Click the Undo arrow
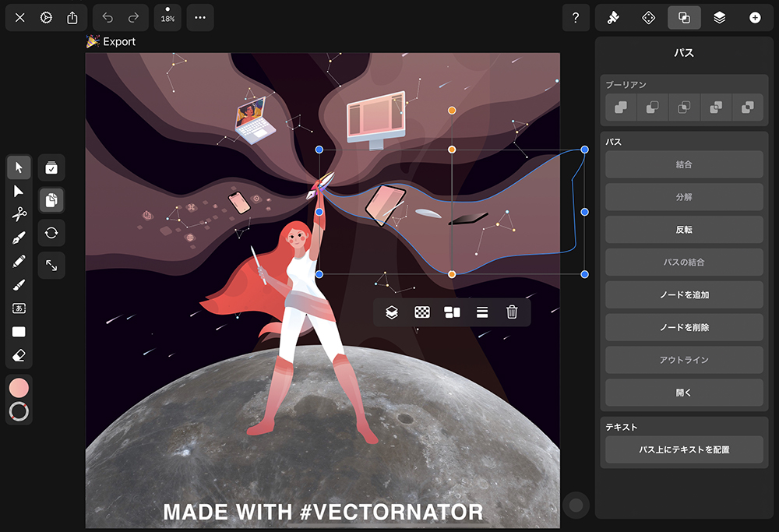 [x=108, y=18]
